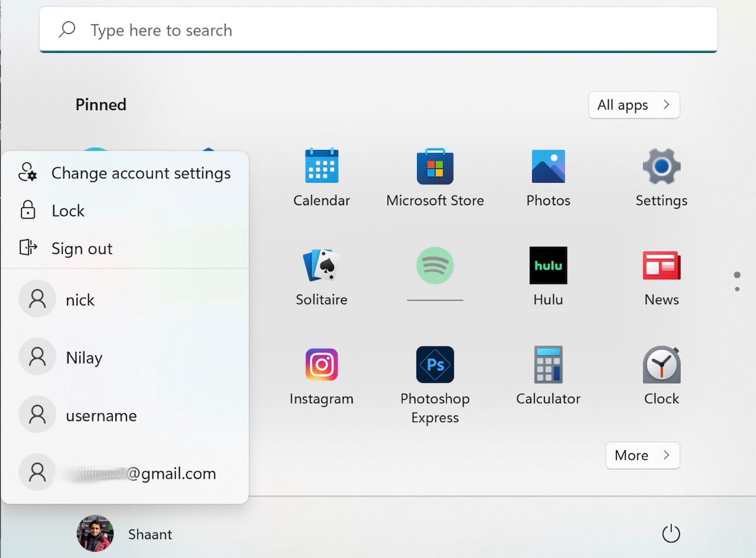
Task: Open the Settings gear icon
Action: pos(661,166)
